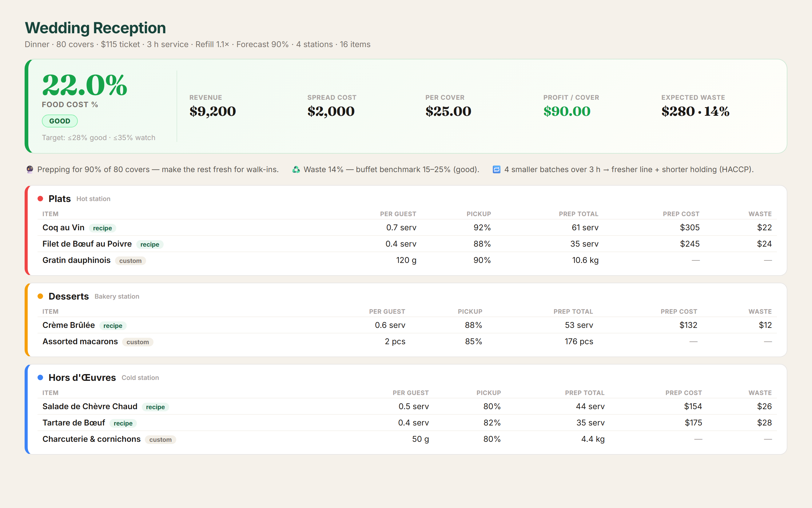The image size is (812, 508).
Task: Click the blue repeat batches icon
Action: [497, 169]
